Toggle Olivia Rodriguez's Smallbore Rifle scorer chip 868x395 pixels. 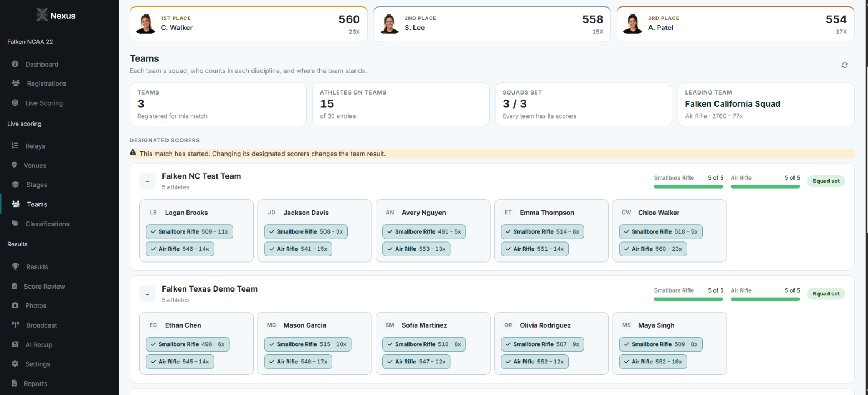[x=542, y=344]
